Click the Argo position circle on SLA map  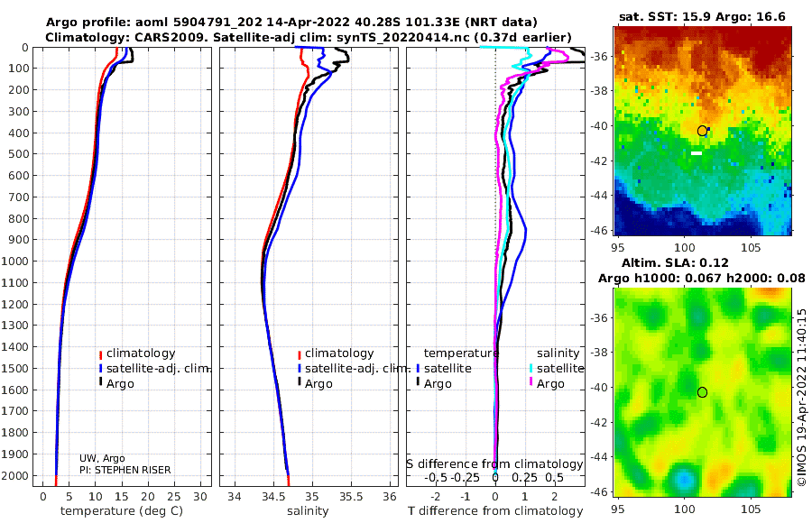[702, 392]
